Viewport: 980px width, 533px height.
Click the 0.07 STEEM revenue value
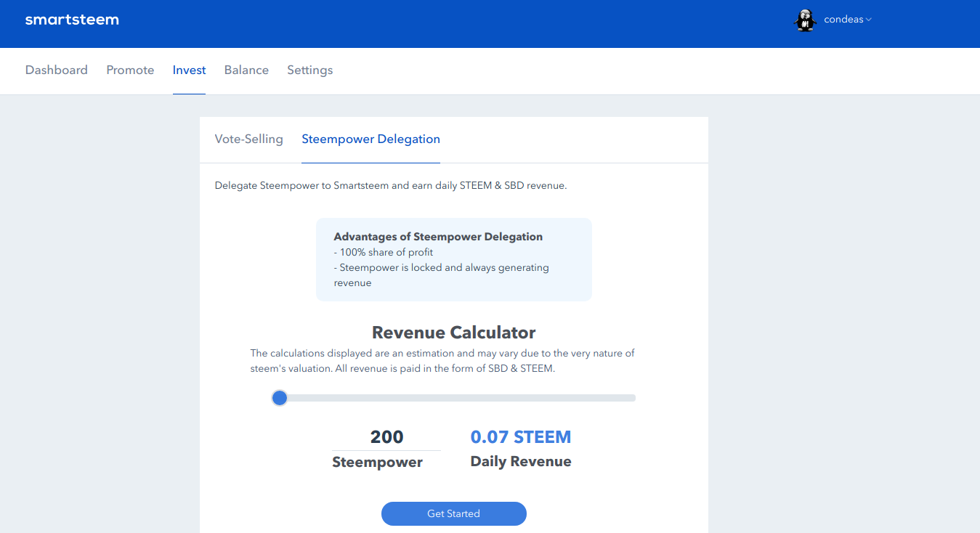tap(521, 437)
